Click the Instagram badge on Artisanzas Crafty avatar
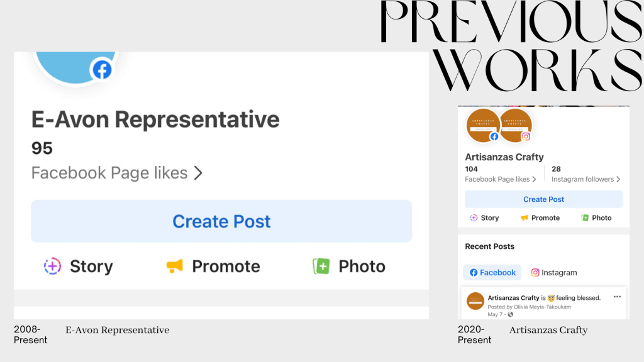The width and height of the screenshot is (644, 362). click(526, 136)
